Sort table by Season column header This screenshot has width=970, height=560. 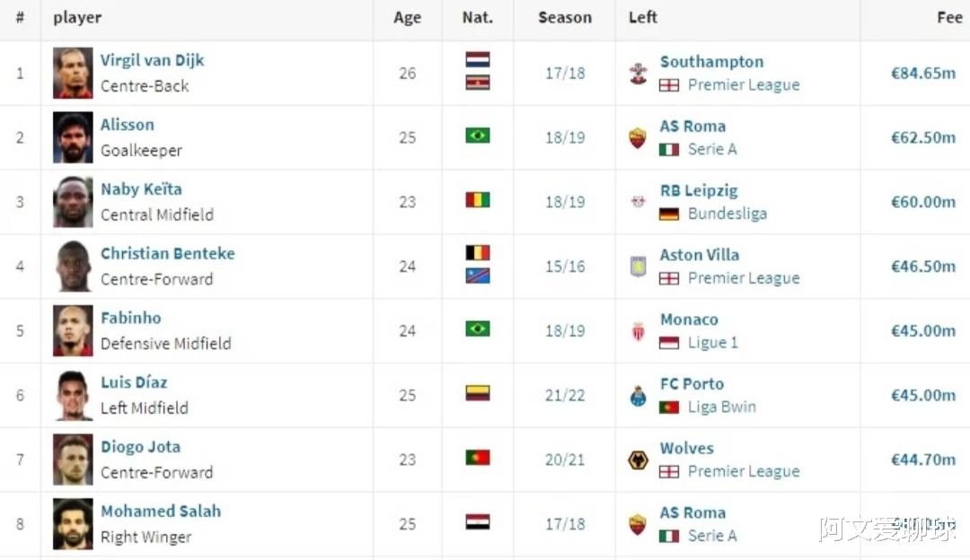tap(565, 18)
